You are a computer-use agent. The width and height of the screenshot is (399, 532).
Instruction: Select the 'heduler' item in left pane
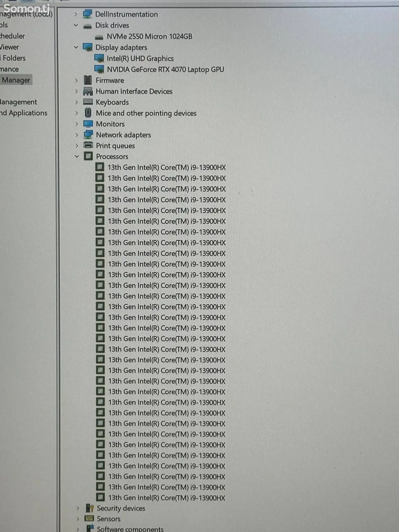12,36
